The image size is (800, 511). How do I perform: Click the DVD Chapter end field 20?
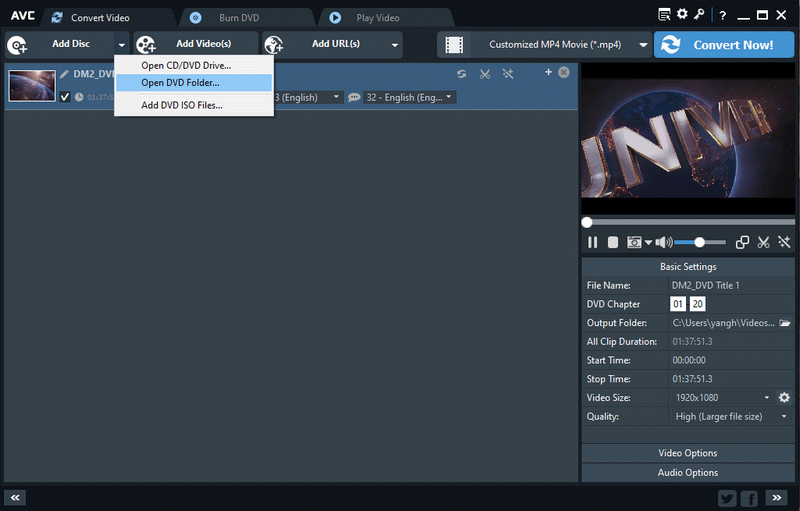click(x=697, y=304)
